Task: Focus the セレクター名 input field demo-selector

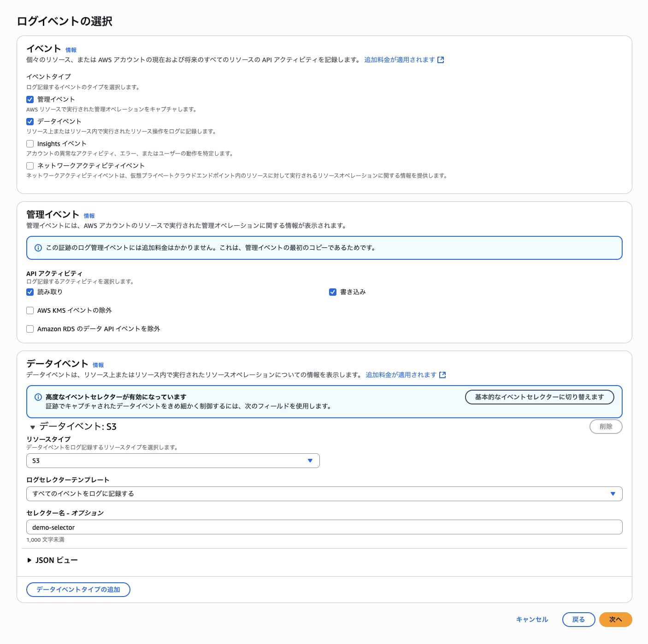Action: [x=324, y=527]
